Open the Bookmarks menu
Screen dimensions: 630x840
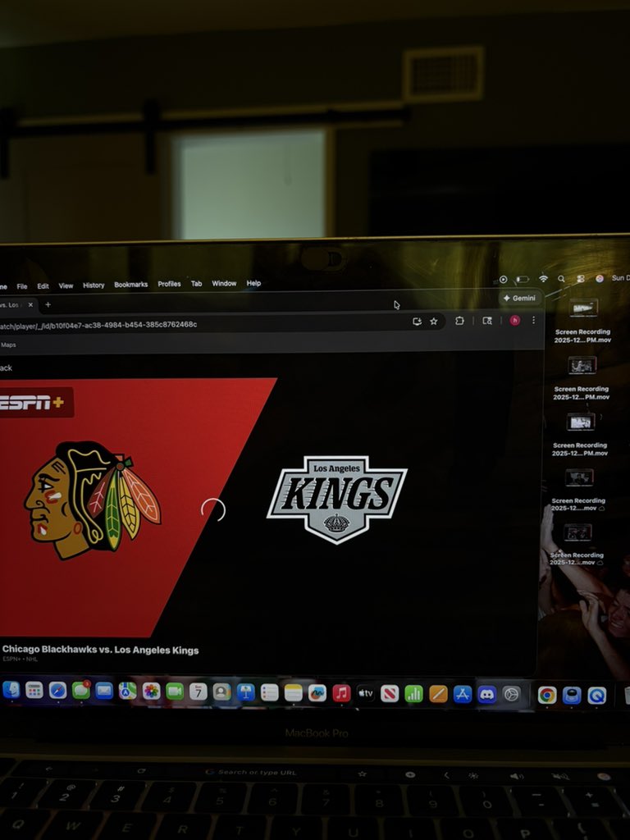coord(130,285)
